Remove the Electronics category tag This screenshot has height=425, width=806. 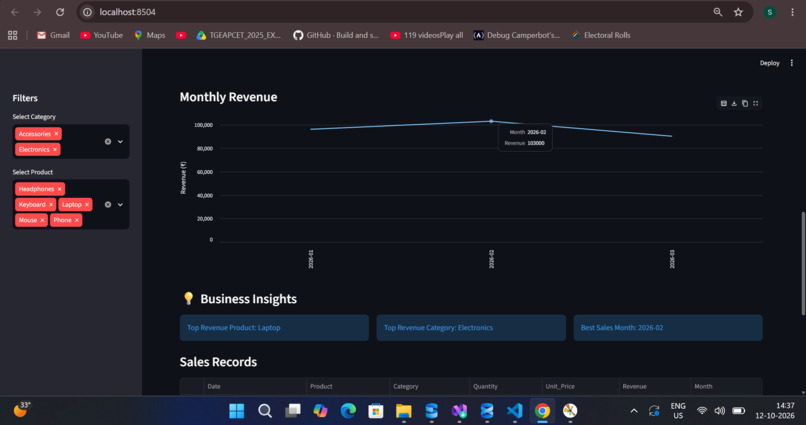pos(55,150)
